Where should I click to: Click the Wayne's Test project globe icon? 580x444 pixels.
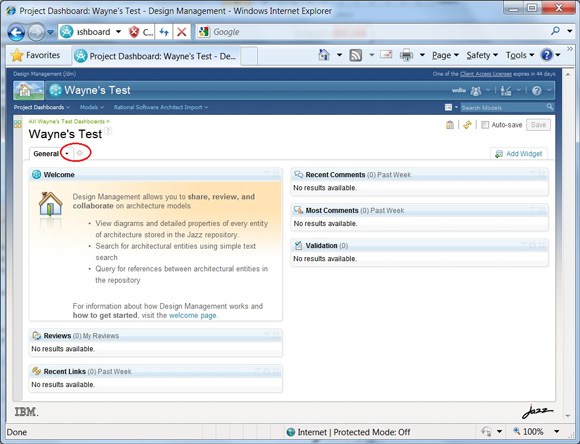[x=55, y=90]
